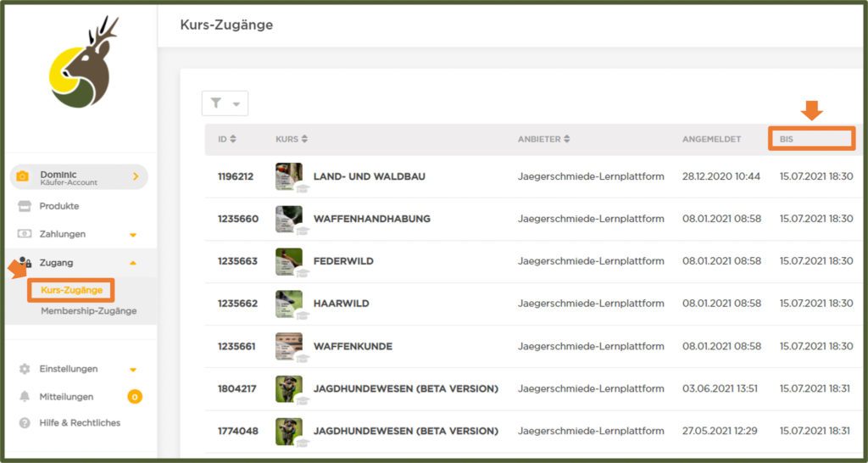Image resolution: width=868 pixels, height=463 pixels.
Task: Click FEDERWILD course thumbnail
Action: (x=290, y=261)
